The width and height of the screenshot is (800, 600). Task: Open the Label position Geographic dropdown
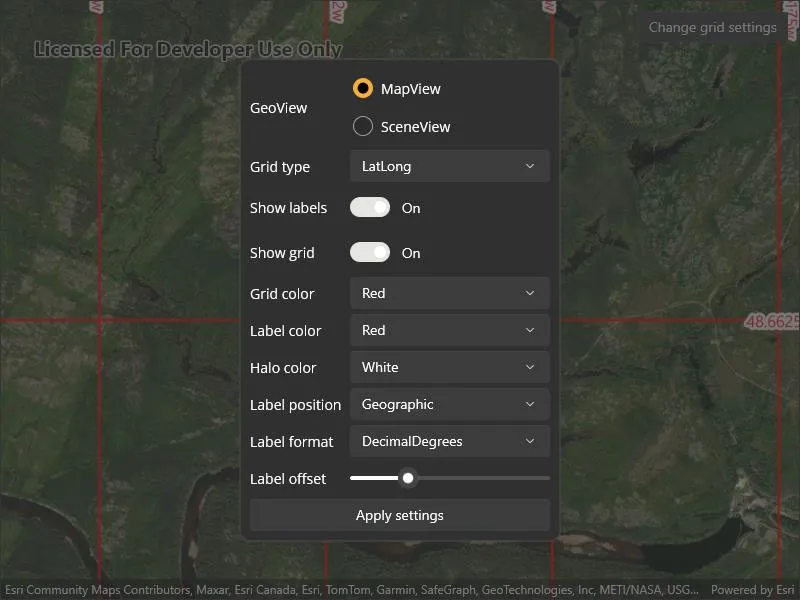[449, 404]
